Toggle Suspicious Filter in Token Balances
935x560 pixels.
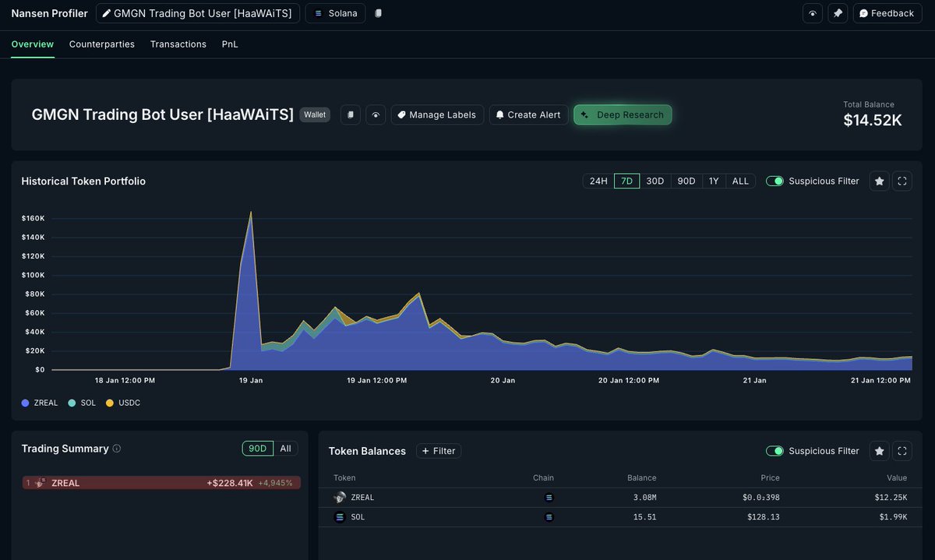pyautogui.click(x=774, y=451)
